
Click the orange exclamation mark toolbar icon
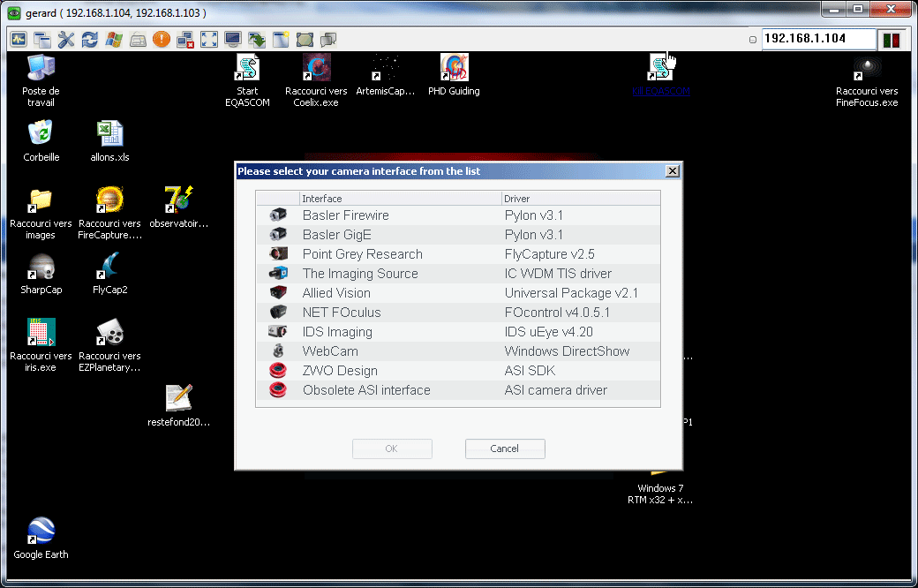[x=162, y=39]
